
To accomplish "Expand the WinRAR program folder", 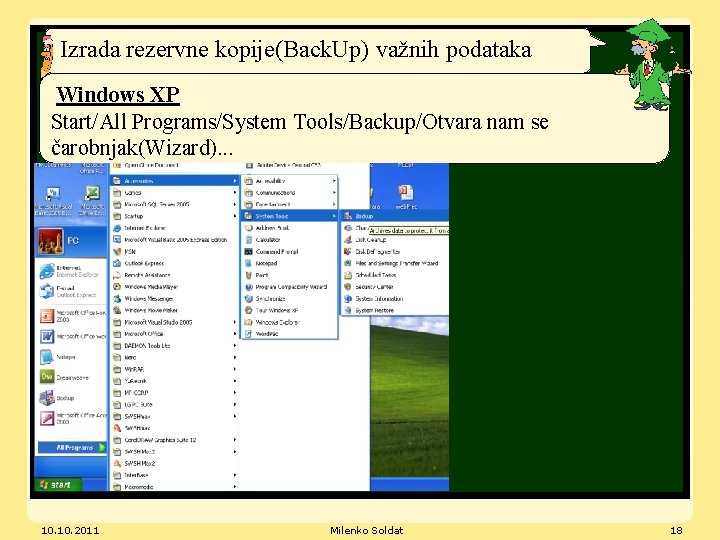I will (x=174, y=369).
